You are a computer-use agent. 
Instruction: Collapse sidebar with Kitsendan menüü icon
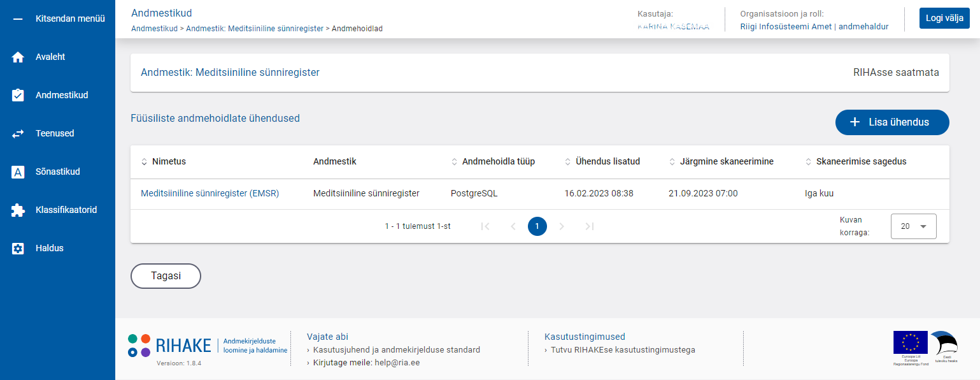click(18, 19)
